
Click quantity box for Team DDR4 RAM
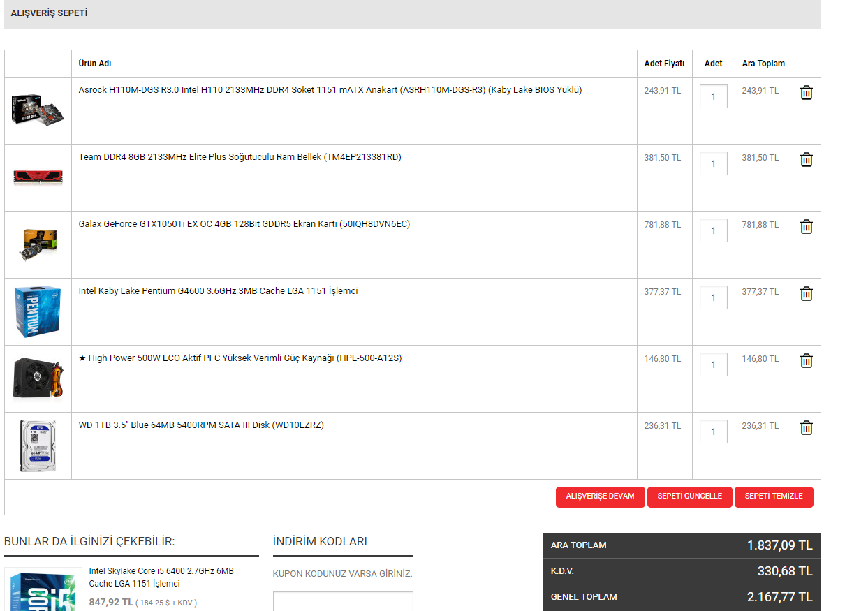[x=713, y=164]
